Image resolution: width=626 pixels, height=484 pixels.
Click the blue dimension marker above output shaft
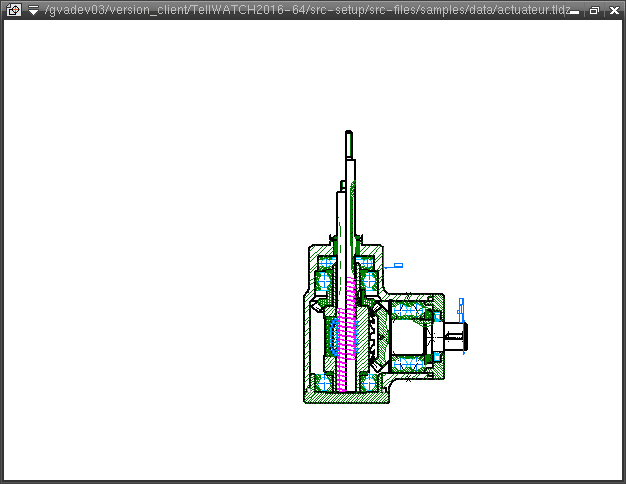[461, 303]
